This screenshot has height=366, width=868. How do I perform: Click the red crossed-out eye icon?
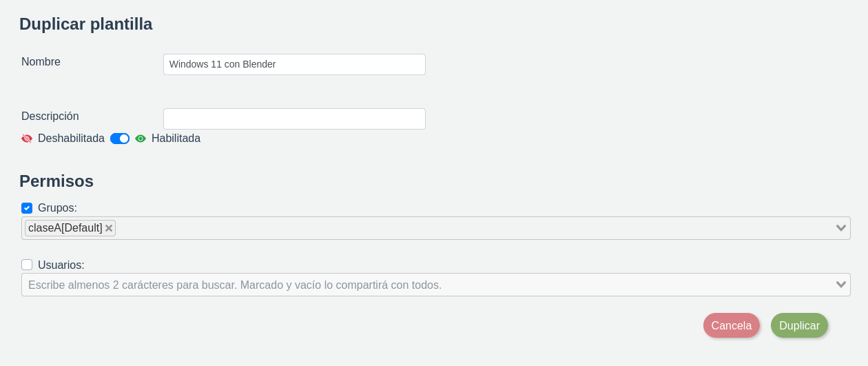tap(27, 139)
